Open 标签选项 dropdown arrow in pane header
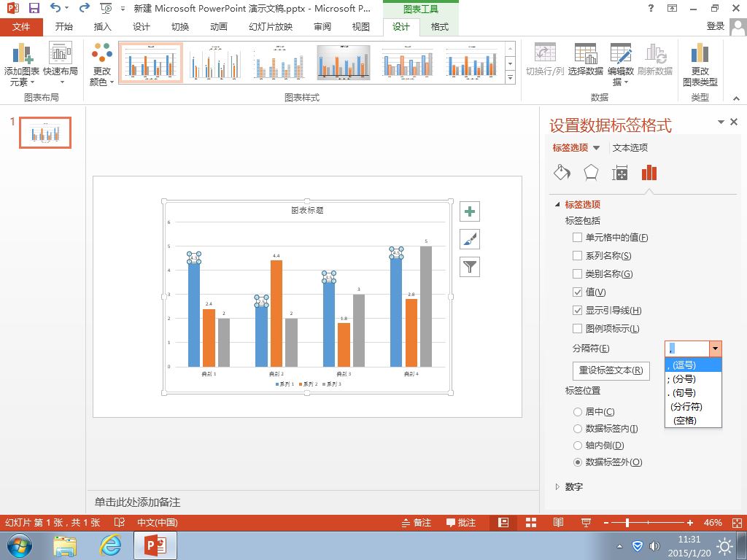Screen dimensions: 747x560 (x=597, y=148)
